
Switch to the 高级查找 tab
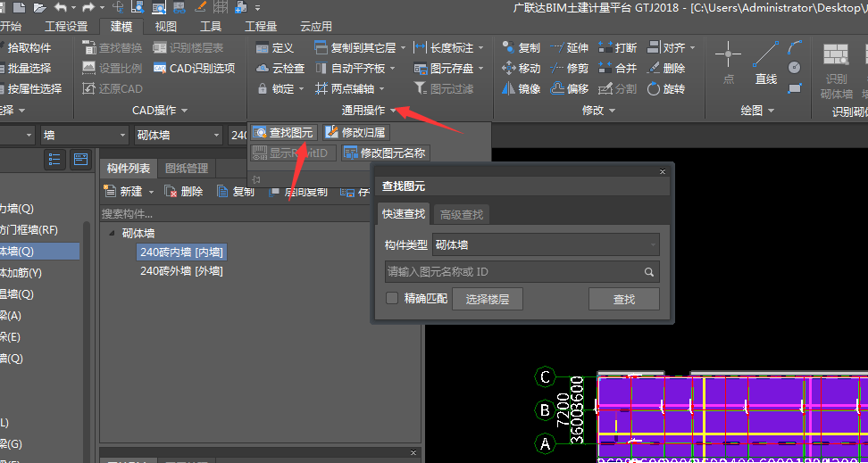[462, 215]
